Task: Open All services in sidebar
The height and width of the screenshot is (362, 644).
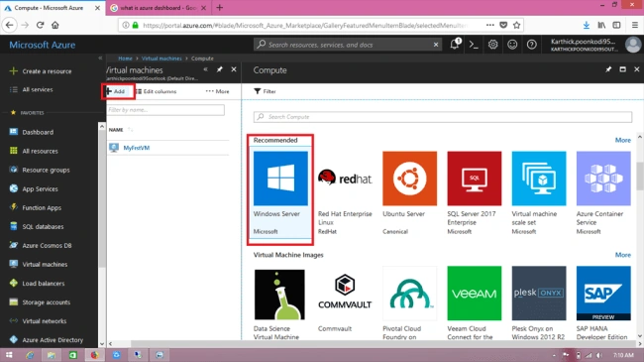Action: 32,89
